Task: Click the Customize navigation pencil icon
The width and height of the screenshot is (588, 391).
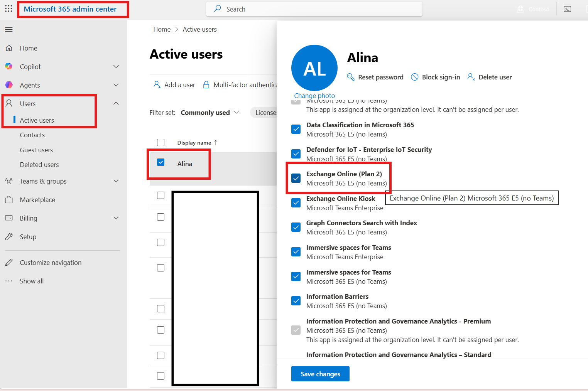Action: (x=9, y=262)
